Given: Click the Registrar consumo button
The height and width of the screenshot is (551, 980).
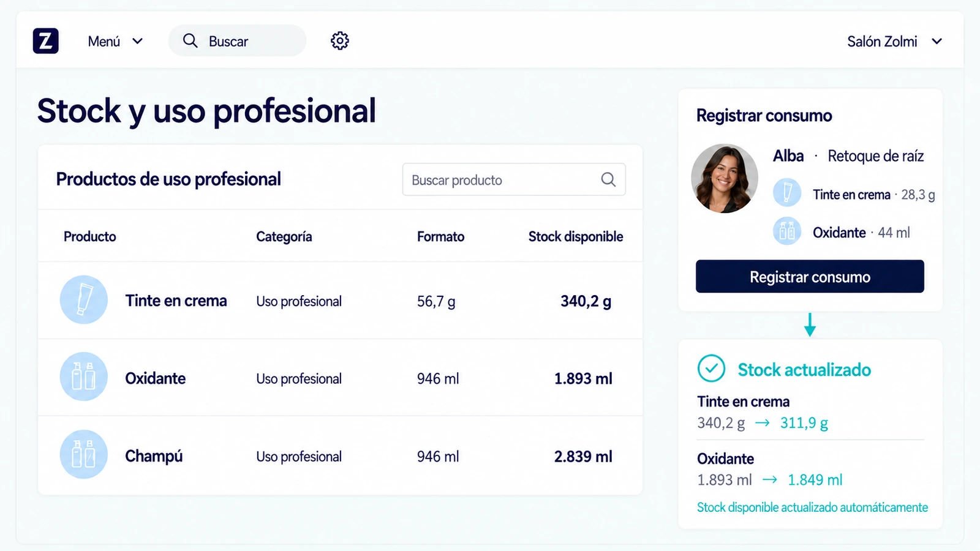Looking at the screenshot, I should [810, 276].
